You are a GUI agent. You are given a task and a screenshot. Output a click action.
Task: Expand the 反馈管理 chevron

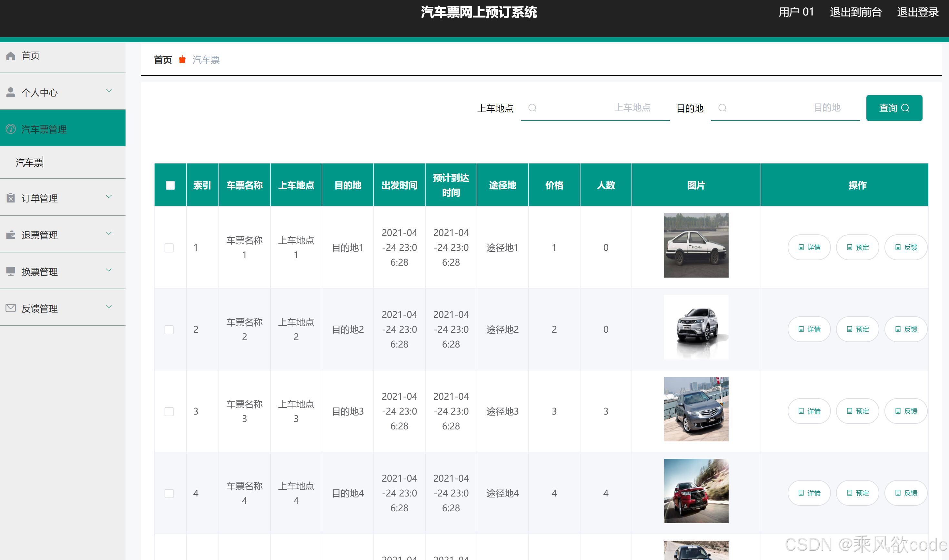coord(109,307)
